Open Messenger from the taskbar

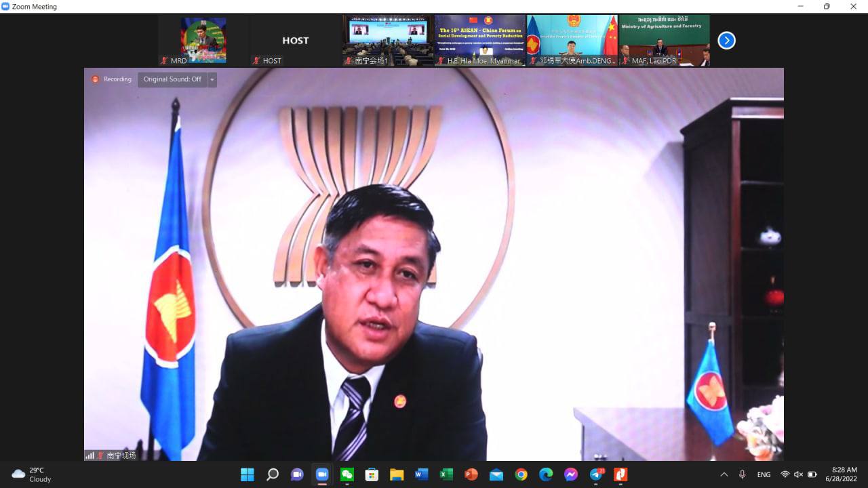coord(571,474)
